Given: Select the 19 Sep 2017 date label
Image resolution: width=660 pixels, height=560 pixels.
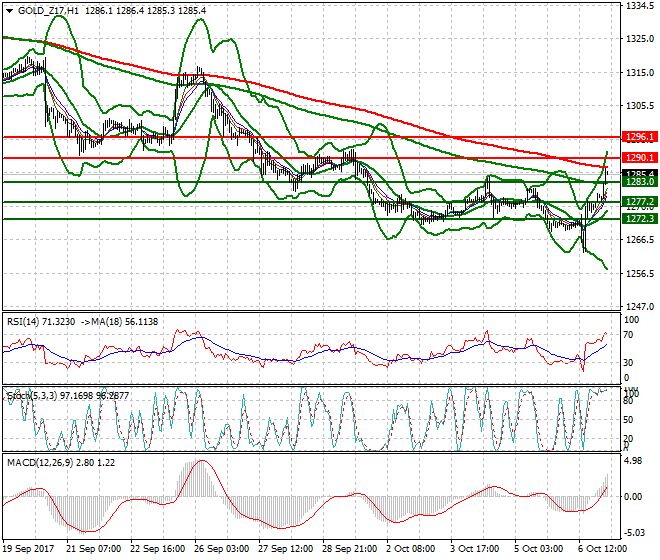Looking at the screenshot, I should 28,549.
